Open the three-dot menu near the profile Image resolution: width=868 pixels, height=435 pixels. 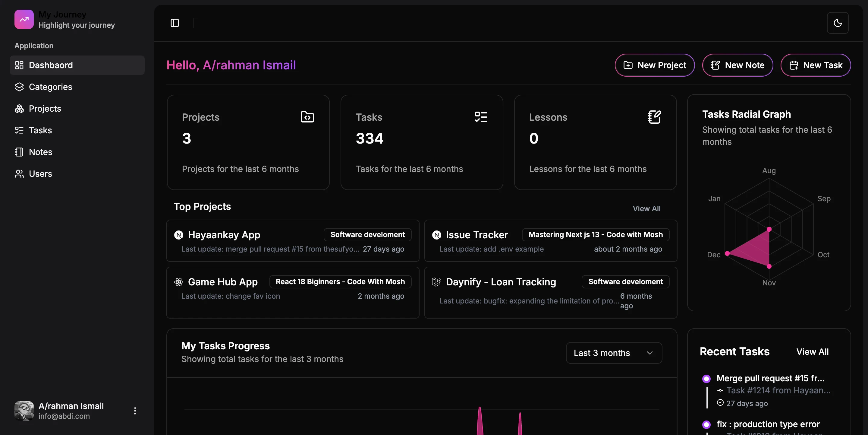(x=135, y=411)
